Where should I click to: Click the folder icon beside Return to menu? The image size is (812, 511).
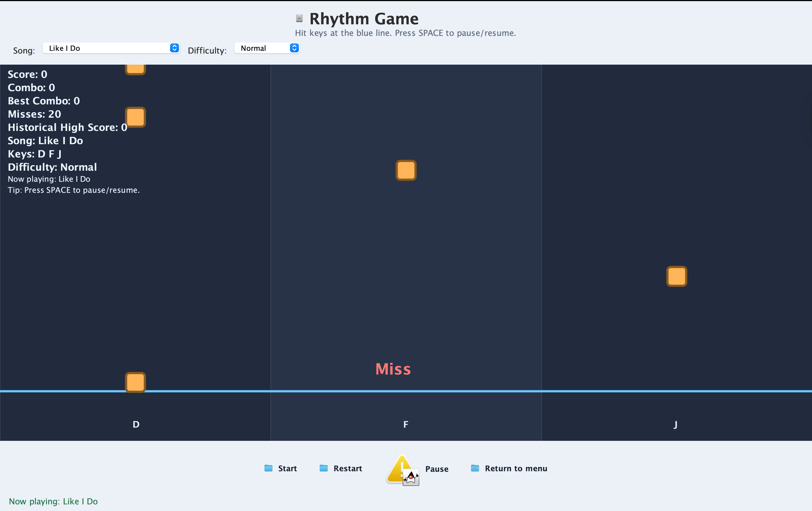coord(475,468)
